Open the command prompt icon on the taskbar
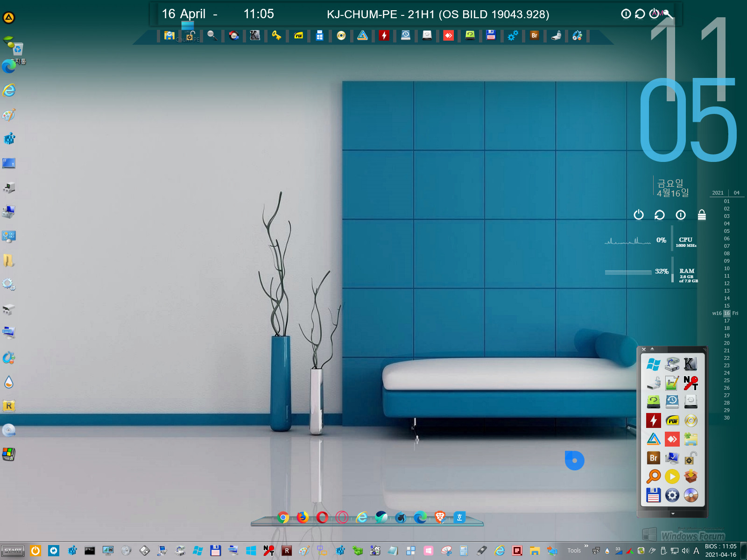 [90, 551]
